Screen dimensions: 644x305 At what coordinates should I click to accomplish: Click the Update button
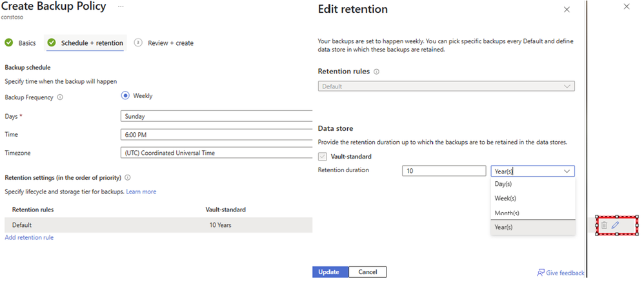pyautogui.click(x=330, y=272)
